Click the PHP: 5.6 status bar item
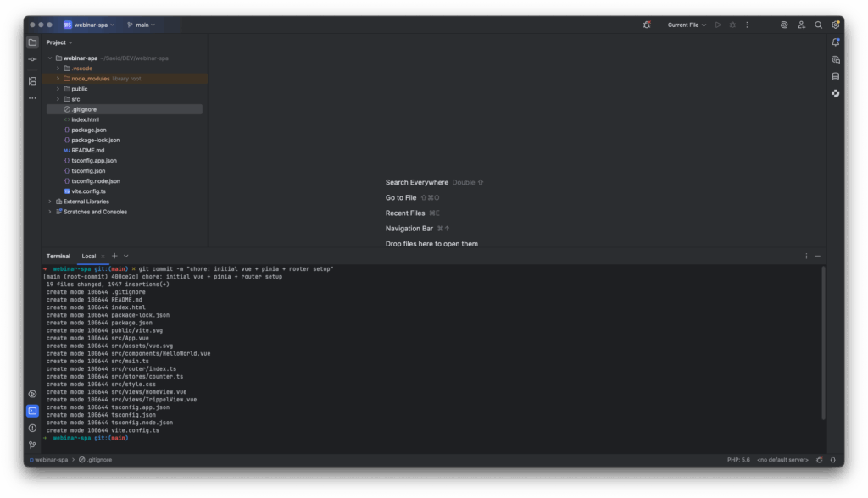Viewport: 868px width, 498px height. click(738, 460)
